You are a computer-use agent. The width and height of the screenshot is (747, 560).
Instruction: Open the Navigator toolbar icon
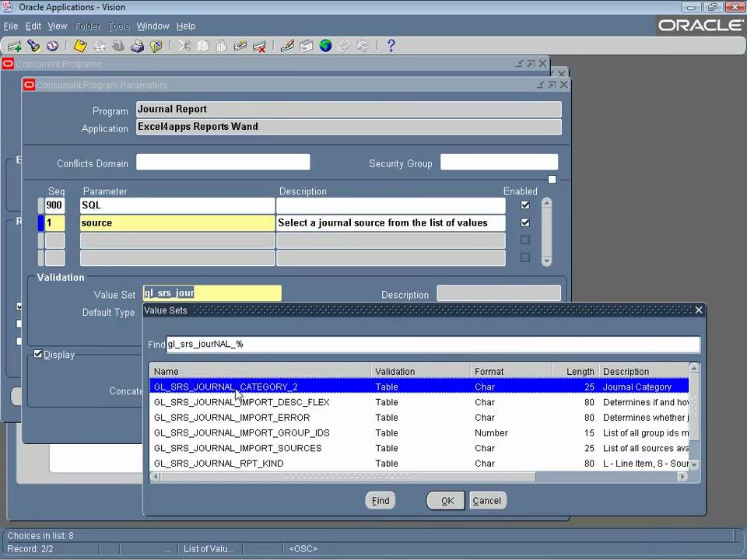(52, 46)
